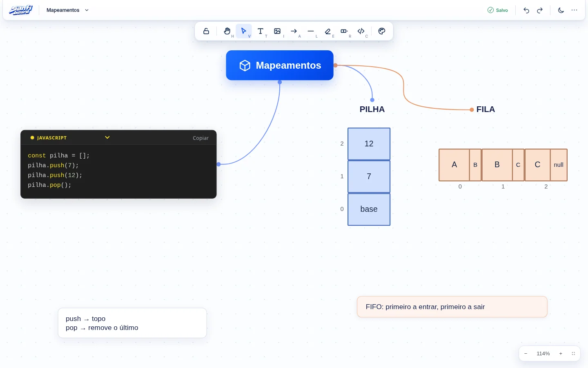
Task: Select the Line tool
Action: point(311,31)
